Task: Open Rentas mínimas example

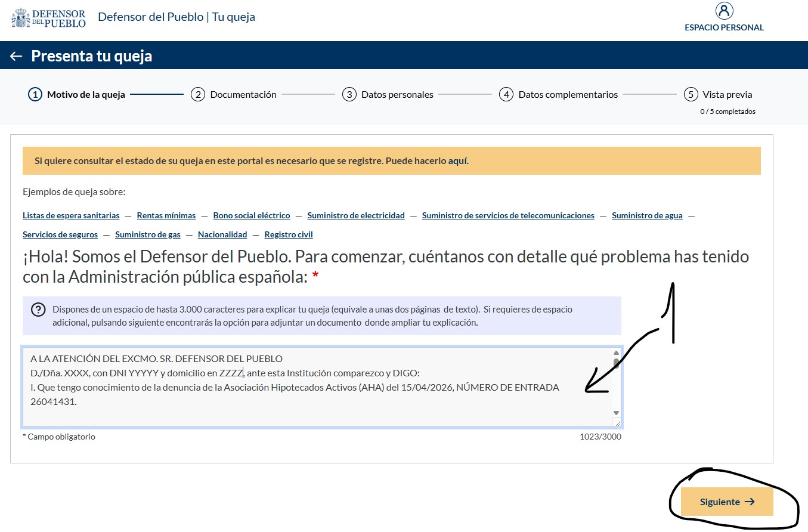Action: [x=166, y=215]
